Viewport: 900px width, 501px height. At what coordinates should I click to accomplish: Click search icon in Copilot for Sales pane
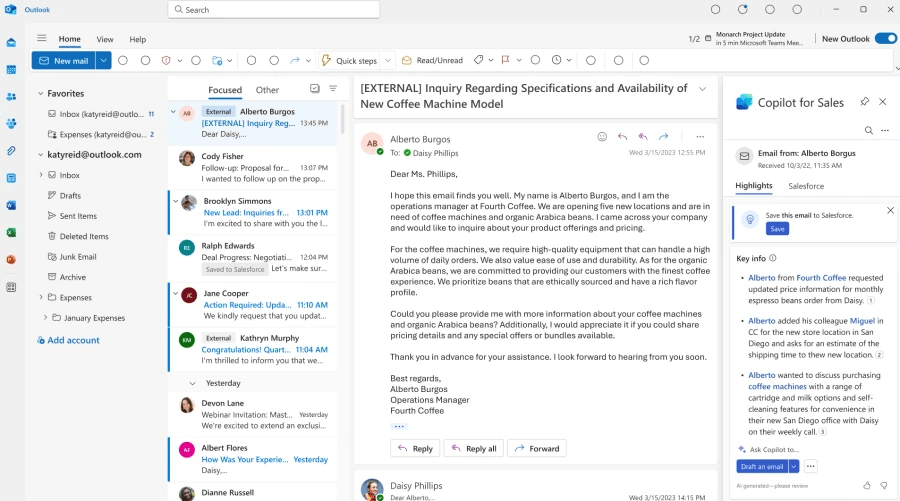868,131
